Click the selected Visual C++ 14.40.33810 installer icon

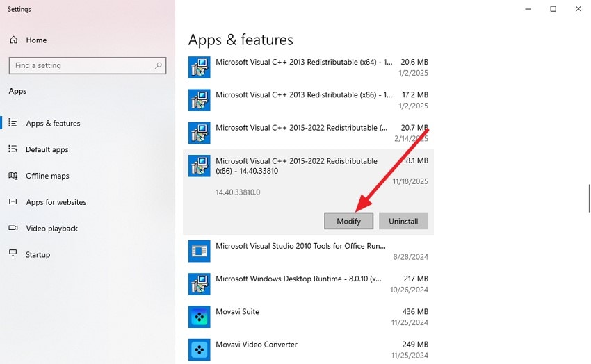point(200,166)
